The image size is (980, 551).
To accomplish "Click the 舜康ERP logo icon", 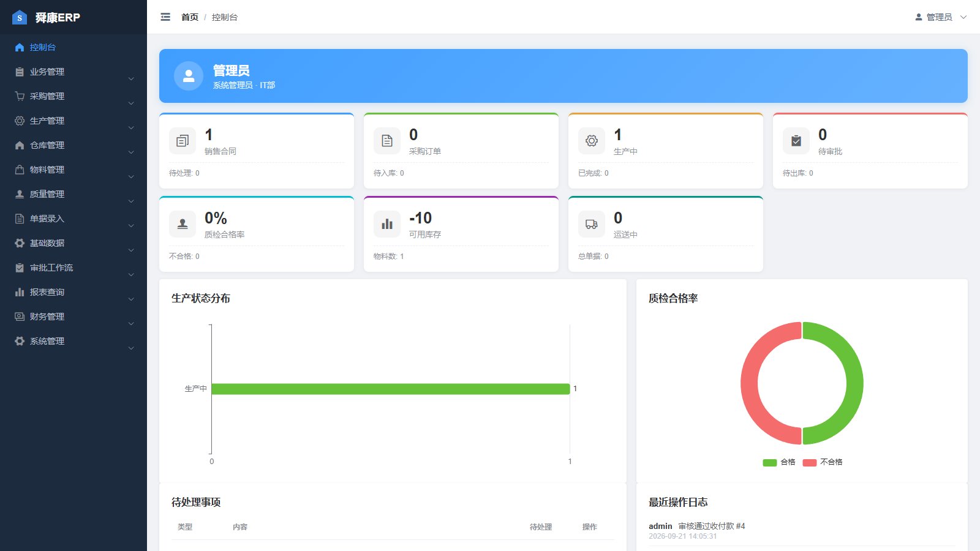I will pyautogui.click(x=20, y=17).
